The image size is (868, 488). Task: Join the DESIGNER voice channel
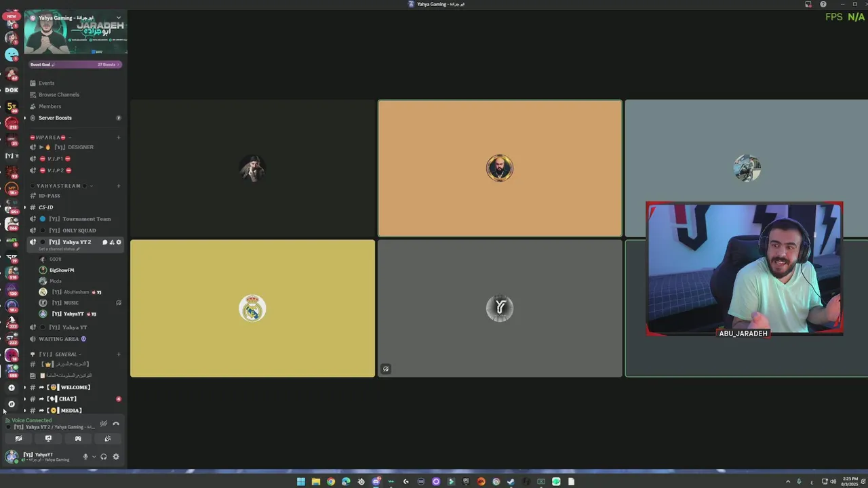pyautogui.click(x=75, y=147)
